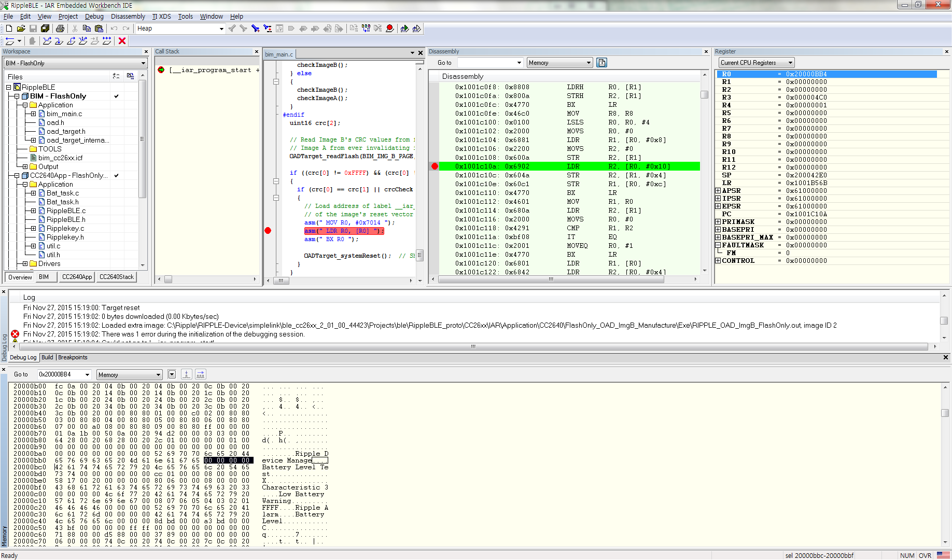Close the Disassembly panel

coord(706,52)
